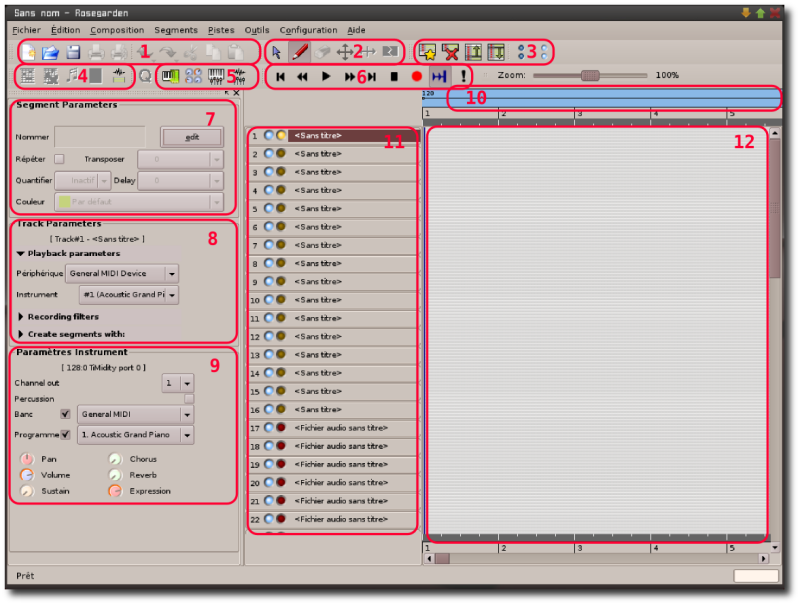Click the red Record button
The height and width of the screenshot is (605, 800).
click(417, 77)
